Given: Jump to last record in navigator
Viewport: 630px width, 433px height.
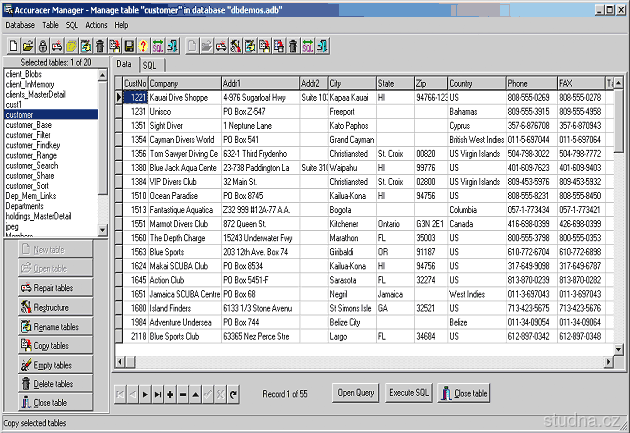Looking at the screenshot, I should (158, 394).
